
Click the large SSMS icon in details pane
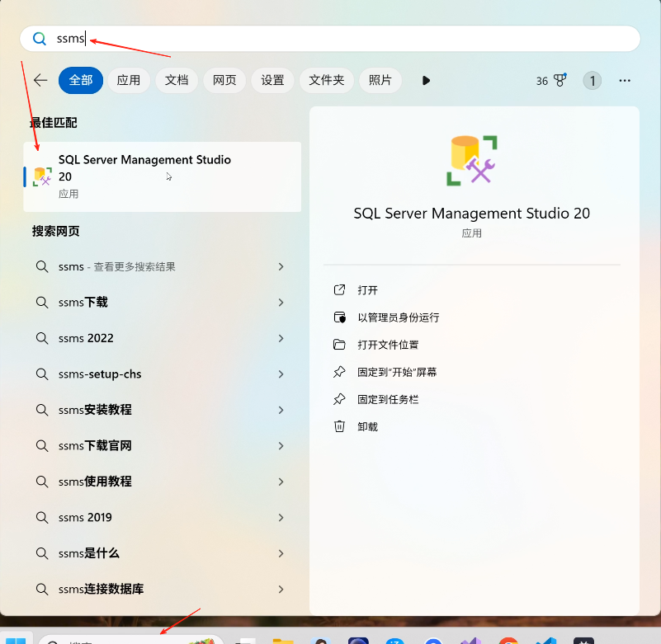coord(472,161)
